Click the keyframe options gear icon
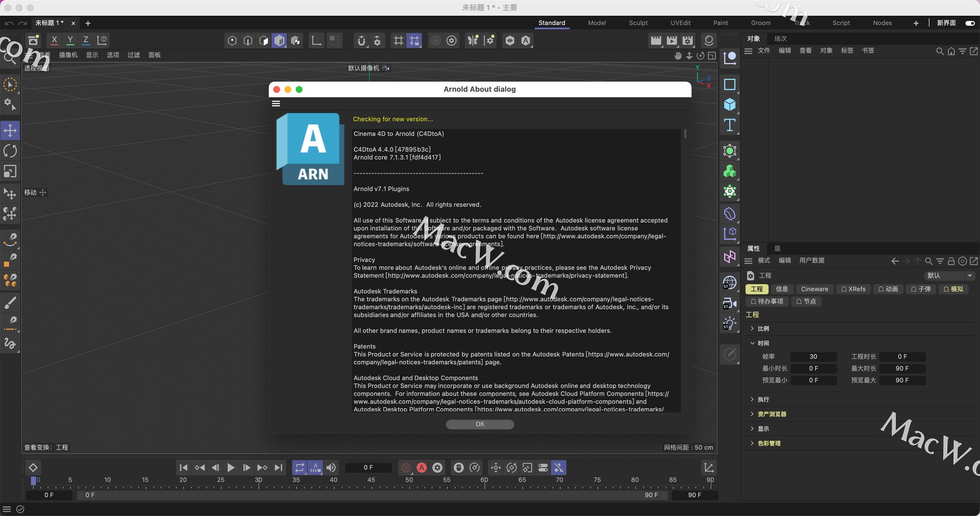This screenshot has width=980, height=516. click(x=437, y=467)
